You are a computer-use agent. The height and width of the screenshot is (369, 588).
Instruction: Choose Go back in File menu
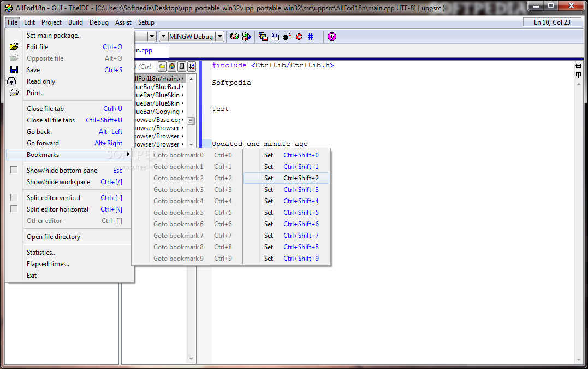(69, 132)
